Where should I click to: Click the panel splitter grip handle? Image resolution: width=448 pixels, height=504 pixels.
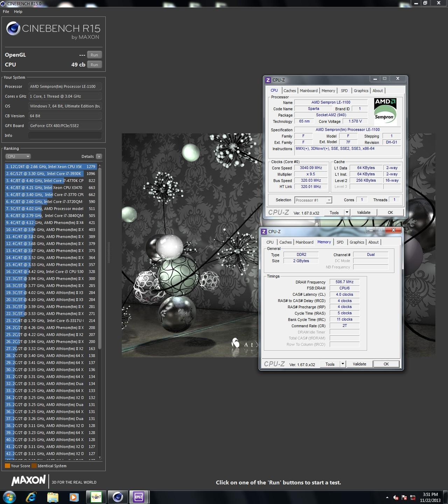108,252
